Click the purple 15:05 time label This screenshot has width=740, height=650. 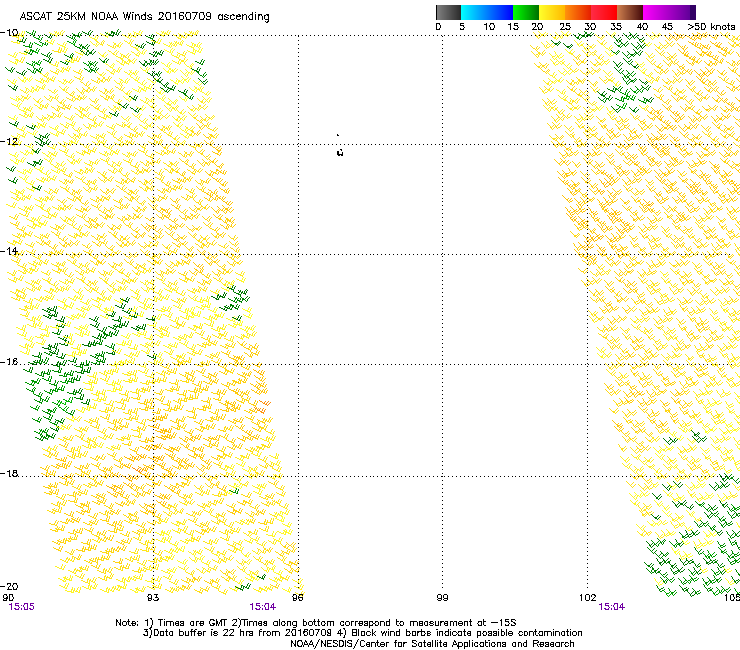click(21, 607)
